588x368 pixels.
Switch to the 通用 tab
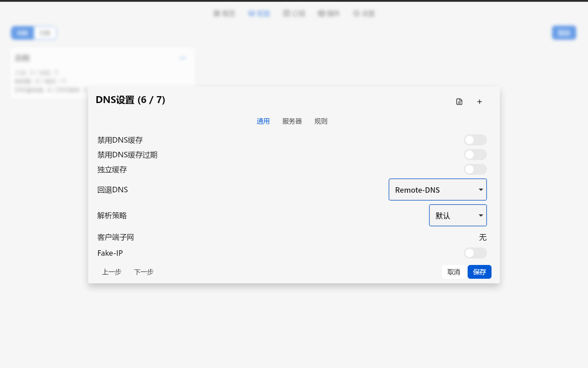263,121
